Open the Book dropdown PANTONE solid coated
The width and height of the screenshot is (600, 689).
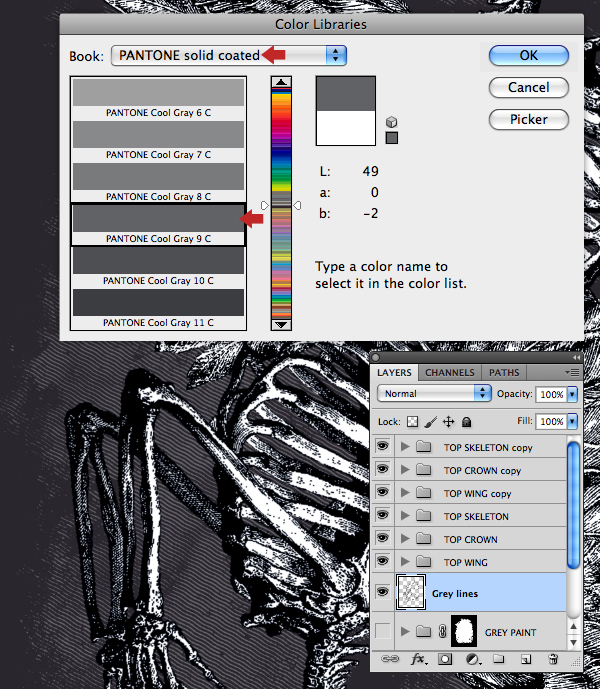tap(229, 55)
